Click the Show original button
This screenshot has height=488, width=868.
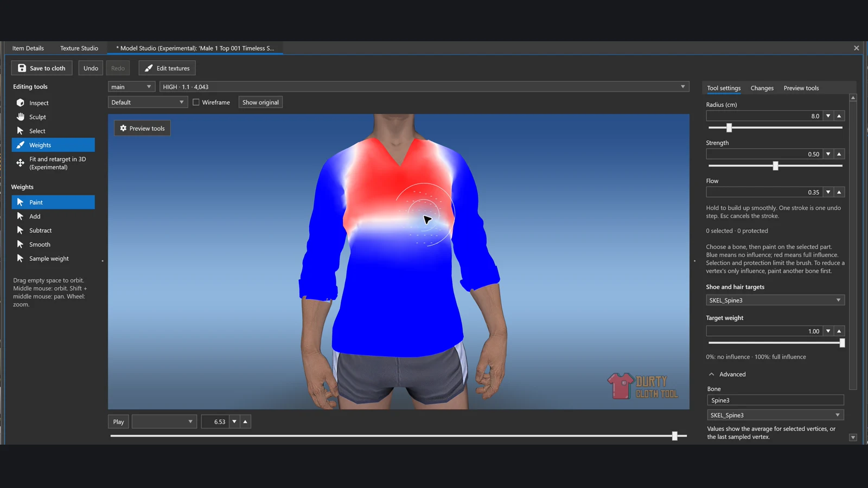(260, 102)
